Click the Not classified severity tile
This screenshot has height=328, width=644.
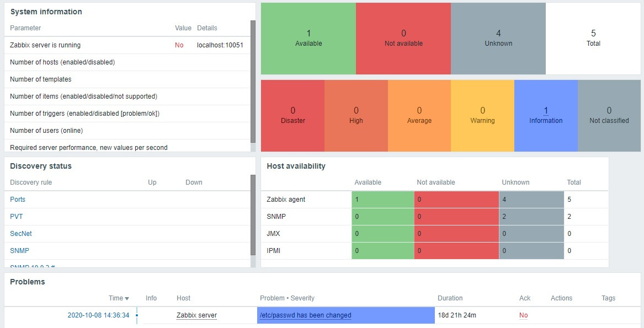(609, 116)
